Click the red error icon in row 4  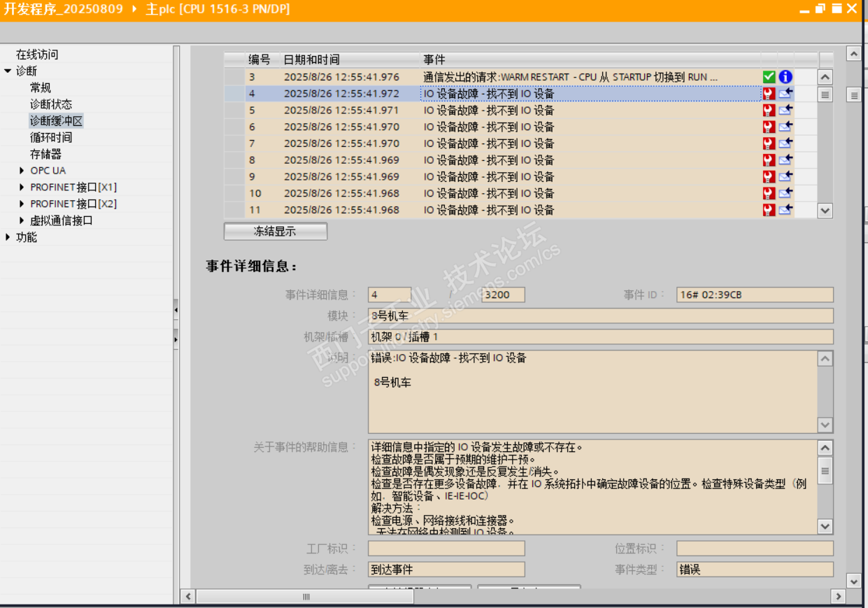click(769, 93)
